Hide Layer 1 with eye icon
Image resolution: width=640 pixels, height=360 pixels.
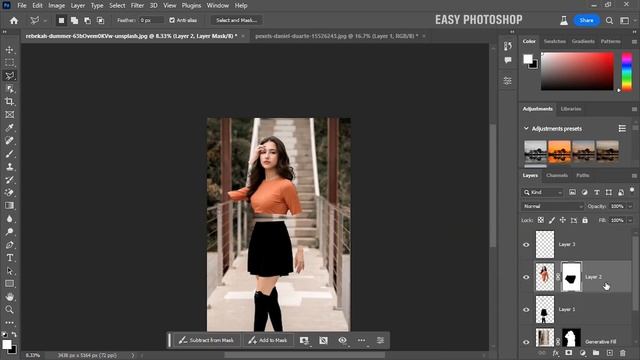526,309
